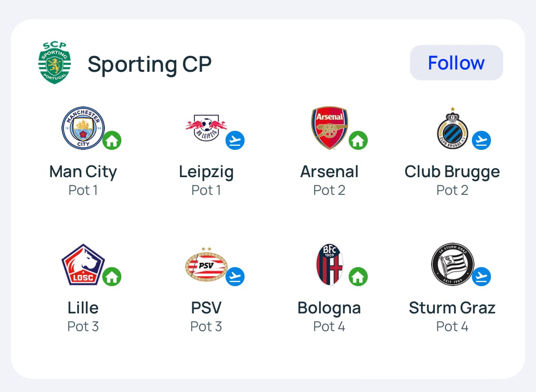This screenshot has width=536, height=392.
Task: Tap the Sturm Graz crest
Action: click(x=452, y=264)
